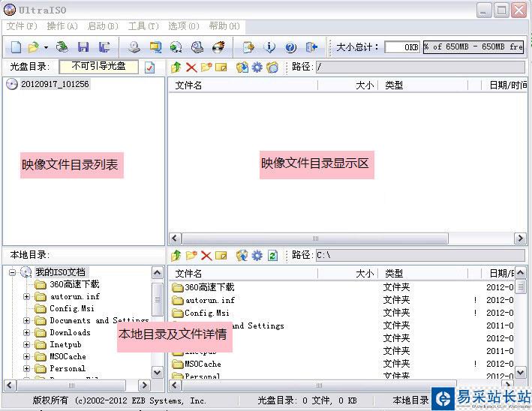
Task: Click the Add files toolbar icon
Action: 248,47
